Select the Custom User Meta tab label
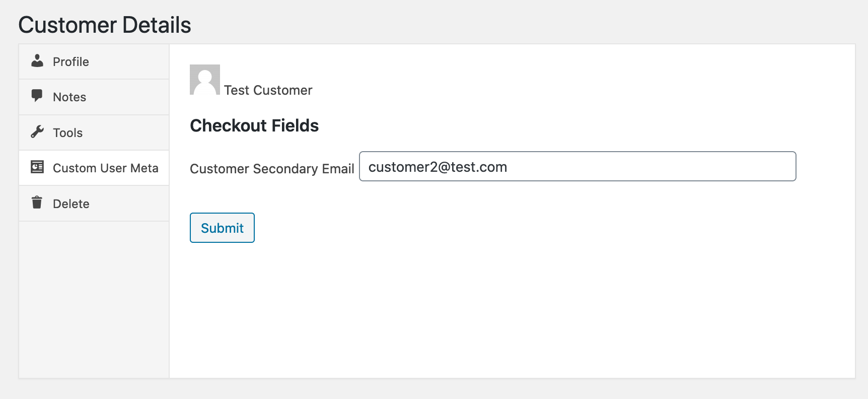This screenshot has width=868, height=399. point(106,168)
